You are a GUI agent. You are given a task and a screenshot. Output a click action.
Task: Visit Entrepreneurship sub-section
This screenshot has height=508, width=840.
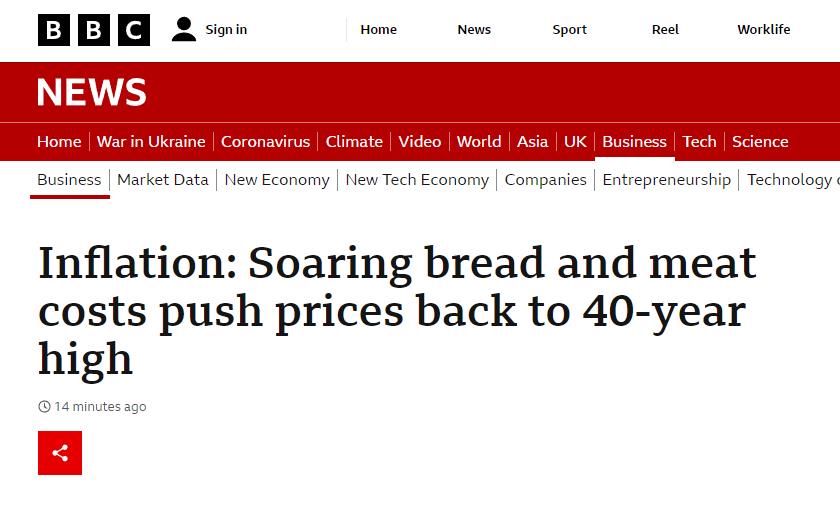point(666,180)
